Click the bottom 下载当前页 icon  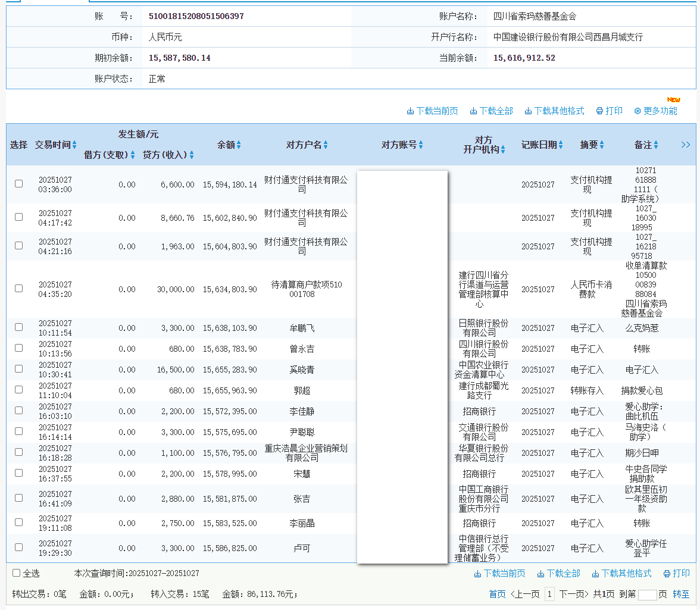tap(477, 573)
